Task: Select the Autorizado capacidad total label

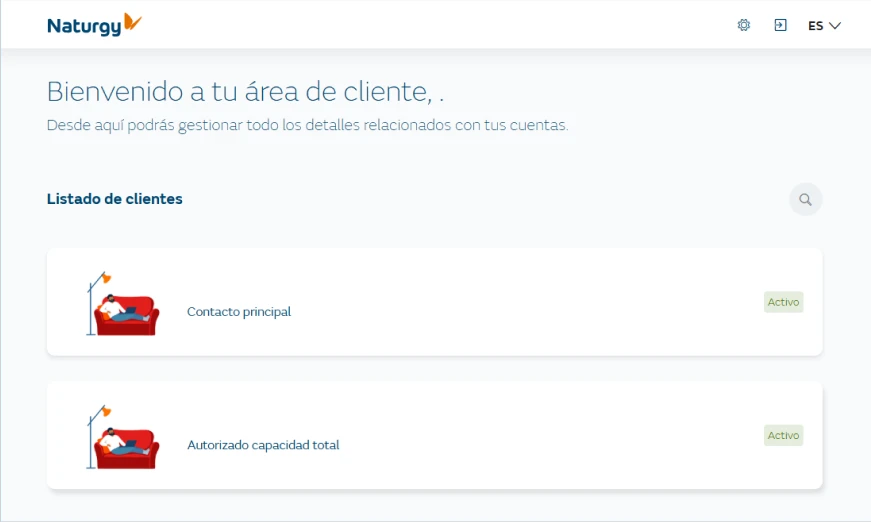Action: click(x=263, y=445)
